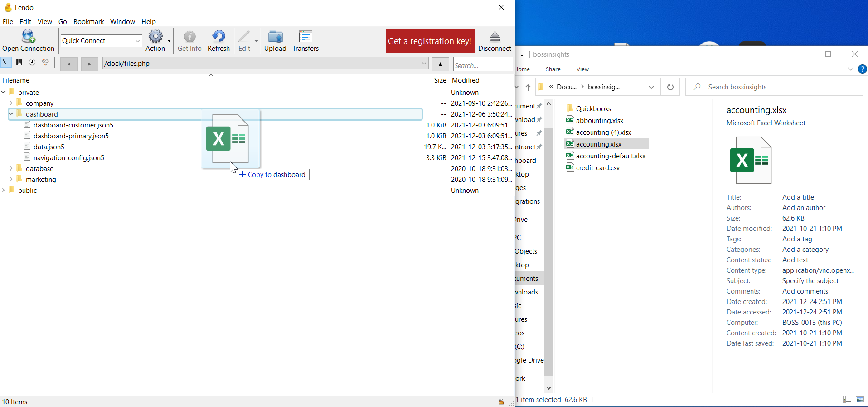The image size is (868, 407).
Task: Go back in Lendo path history
Action: [69, 64]
